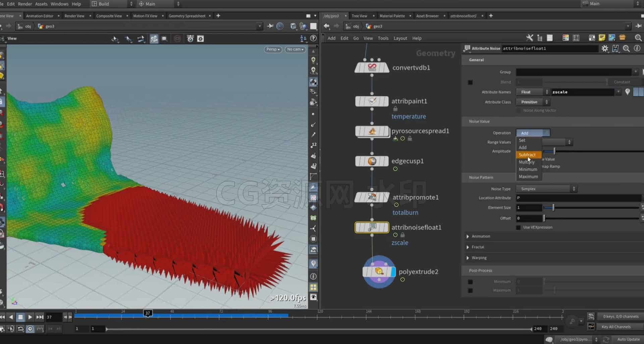Open the Attribute Class Primitive dropdown

(533, 102)
